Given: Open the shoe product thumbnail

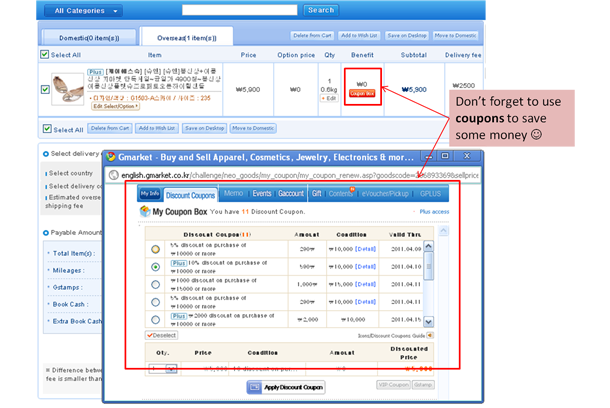Looking at the screenshot, I should pyautogui.click(x=68, y=90).
